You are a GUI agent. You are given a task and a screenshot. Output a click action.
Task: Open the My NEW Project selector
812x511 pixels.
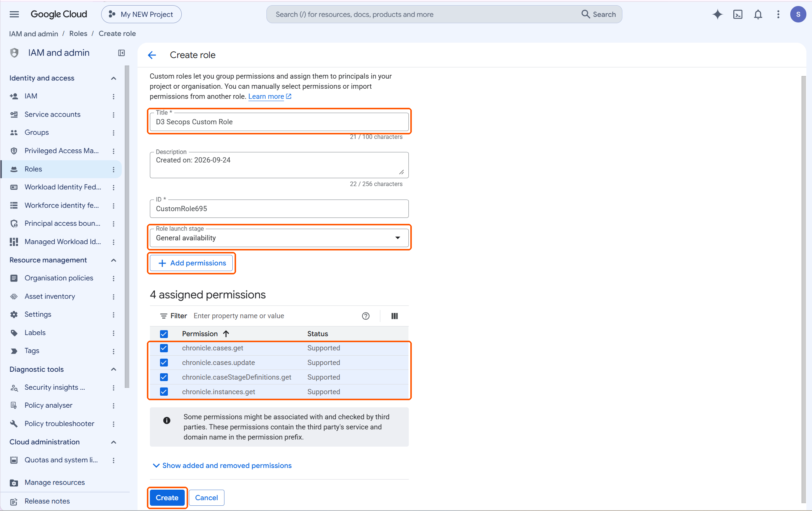click(x=141, y=14)
